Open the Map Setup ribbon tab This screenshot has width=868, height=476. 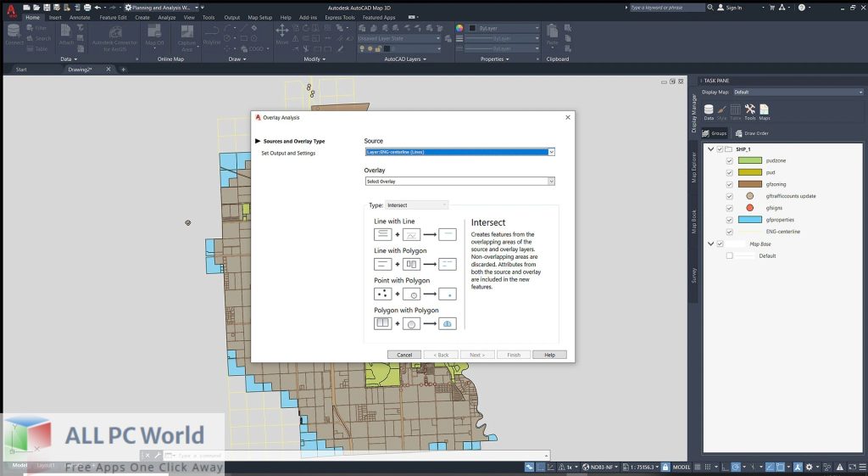tap(259, 17)
